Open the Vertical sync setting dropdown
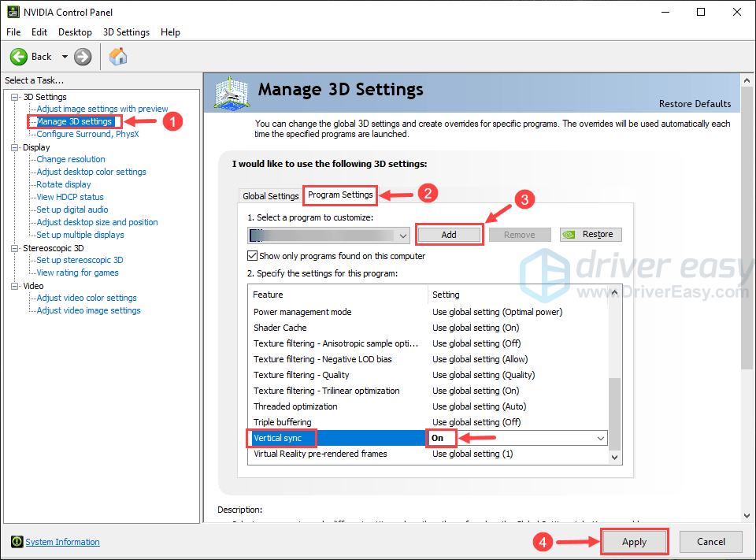The height and width of the screenshot is (560, 756). coord(600,437)
